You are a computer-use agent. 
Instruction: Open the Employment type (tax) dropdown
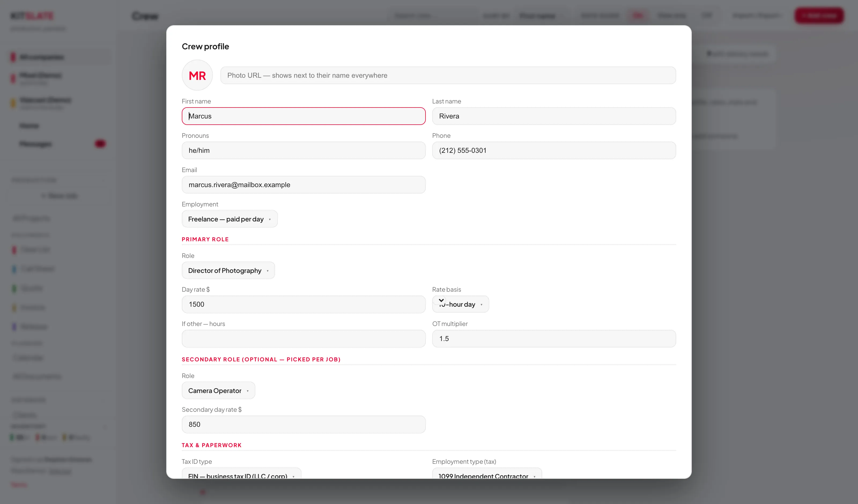pyautogui.click(x=487, y=473)
